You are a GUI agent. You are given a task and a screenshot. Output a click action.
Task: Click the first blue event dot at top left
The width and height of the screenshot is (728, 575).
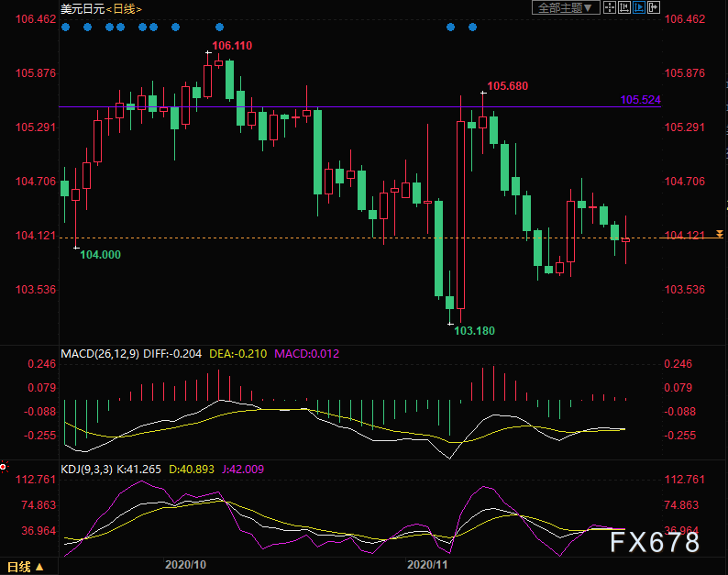tap(65, 27)
